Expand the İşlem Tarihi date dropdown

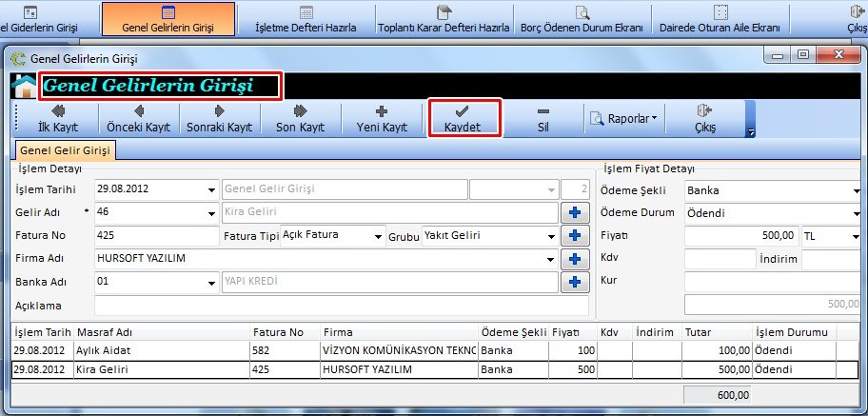[210, 189]
